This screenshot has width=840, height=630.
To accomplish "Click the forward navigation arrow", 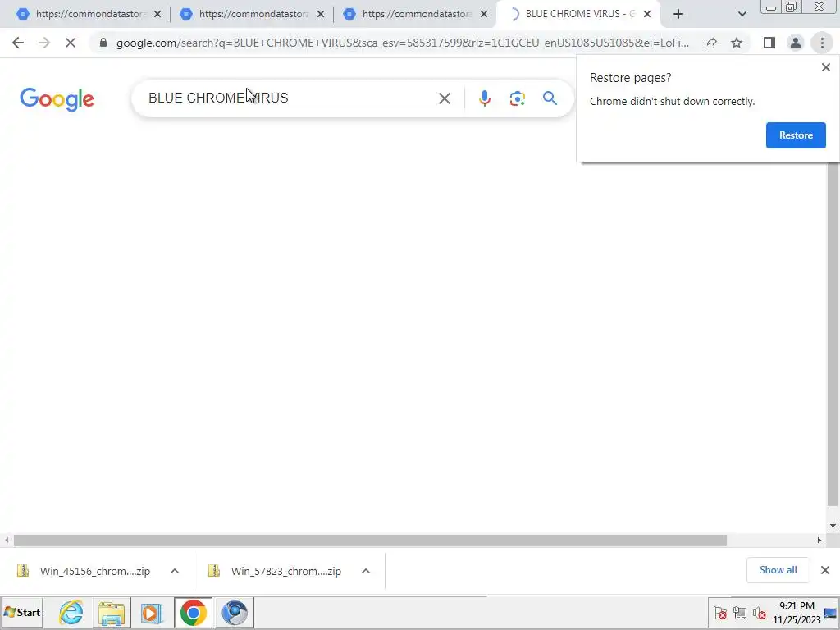I will coord(44,43).
